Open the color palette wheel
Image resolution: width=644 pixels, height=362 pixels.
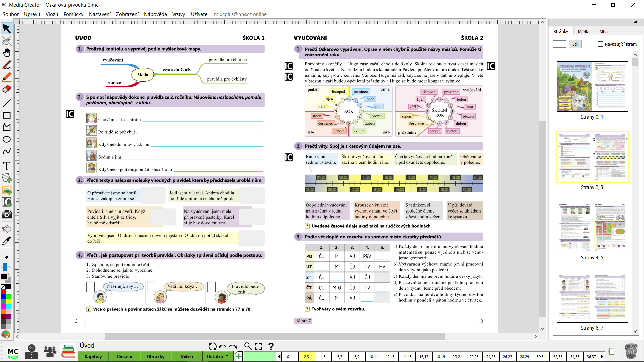point(6,335)
